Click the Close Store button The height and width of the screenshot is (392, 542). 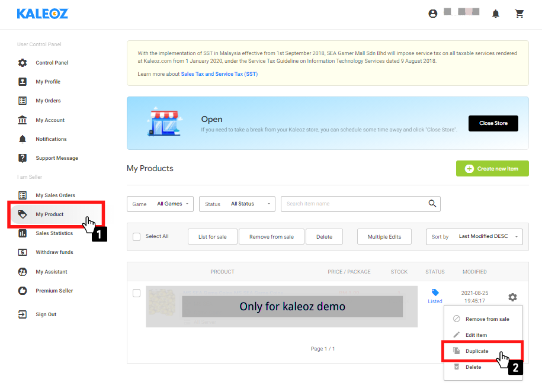(x=493, y=123)
